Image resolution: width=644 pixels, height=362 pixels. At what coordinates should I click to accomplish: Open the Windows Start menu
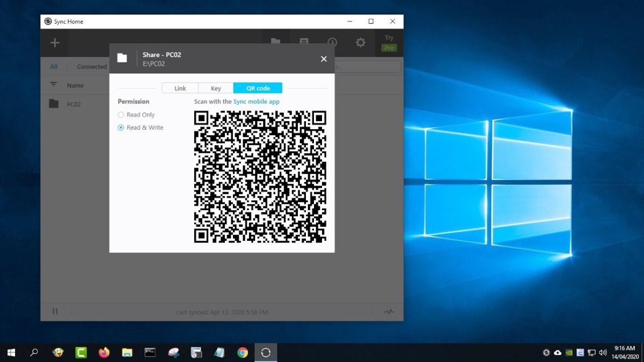[11, 352]
